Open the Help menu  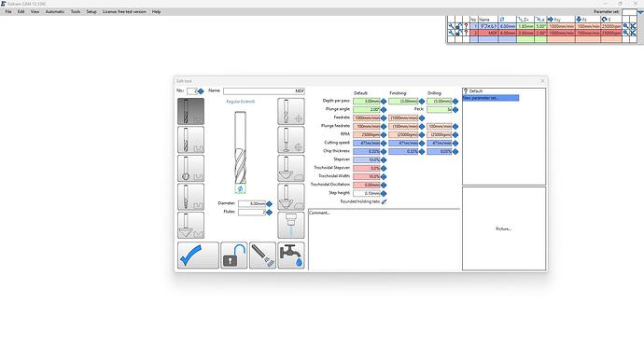coord(156,12)
